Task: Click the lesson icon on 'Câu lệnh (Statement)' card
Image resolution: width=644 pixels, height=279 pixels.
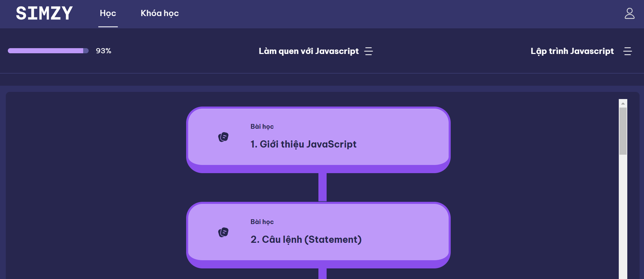Action: (x=223, y=232)
